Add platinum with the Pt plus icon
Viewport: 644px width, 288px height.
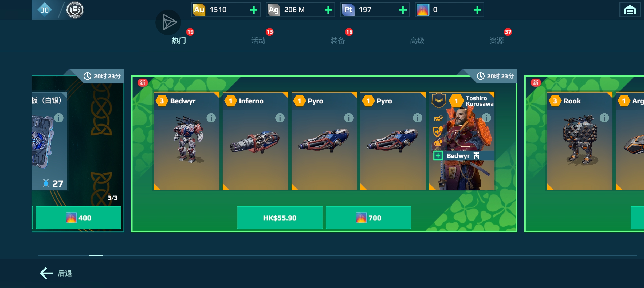pos(403,10)
